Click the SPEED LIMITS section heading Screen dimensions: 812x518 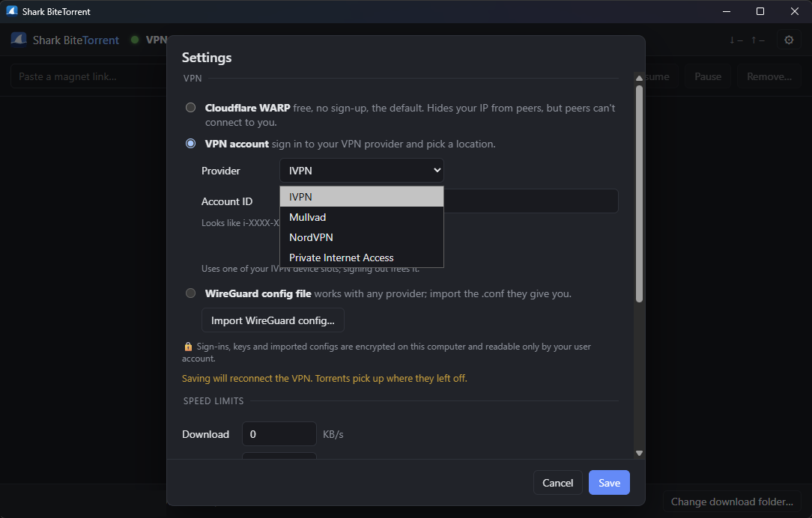(213, 401)
